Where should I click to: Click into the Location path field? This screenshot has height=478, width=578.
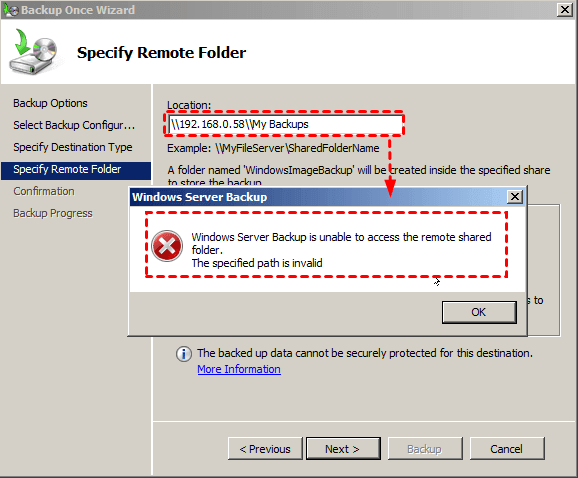(285, 124)
